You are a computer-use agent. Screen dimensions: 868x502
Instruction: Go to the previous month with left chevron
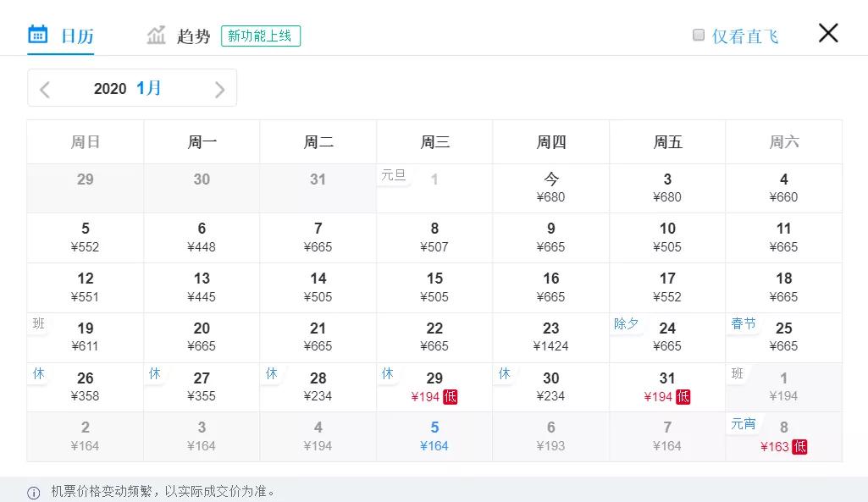click(46, 89)
